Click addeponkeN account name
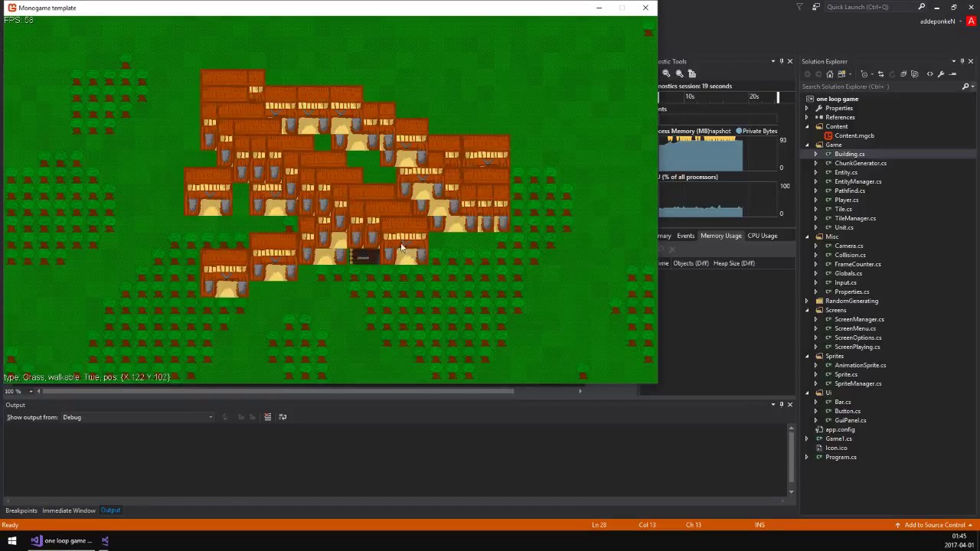Viewport: 980px width, 551px height. point(938,21)
